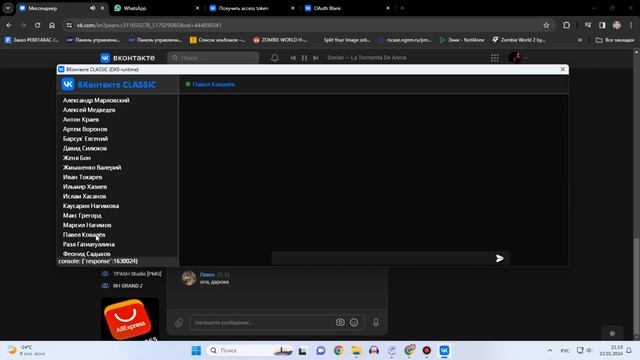Expand the hidden bookmarks chevron
Viewport: 640px width, 360px height.
click(580, 40)
